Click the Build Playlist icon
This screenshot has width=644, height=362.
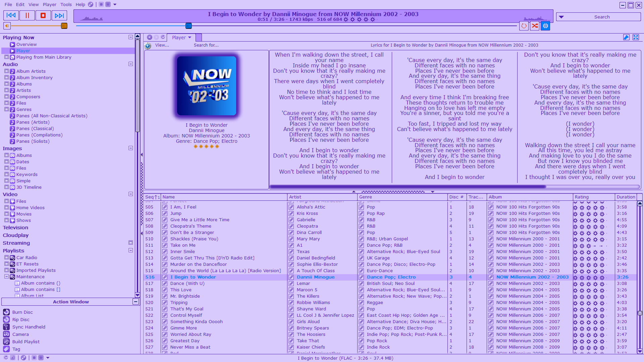coord(6,342)
